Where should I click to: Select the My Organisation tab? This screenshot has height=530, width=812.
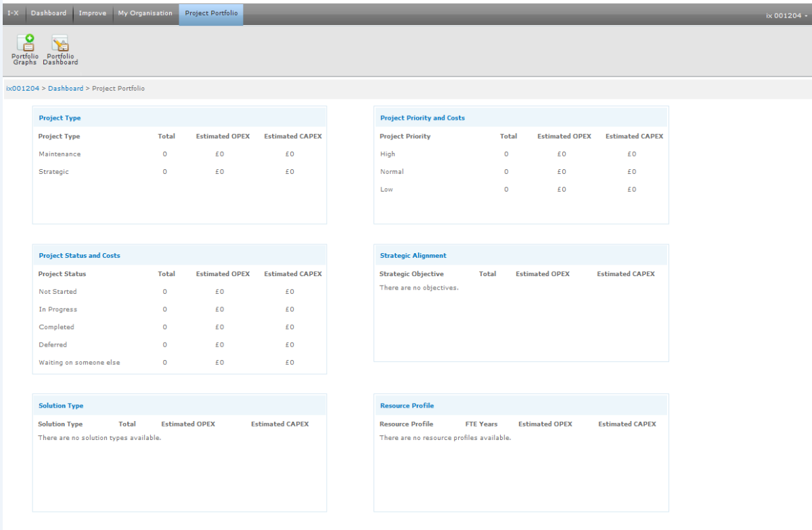point(145,13)
